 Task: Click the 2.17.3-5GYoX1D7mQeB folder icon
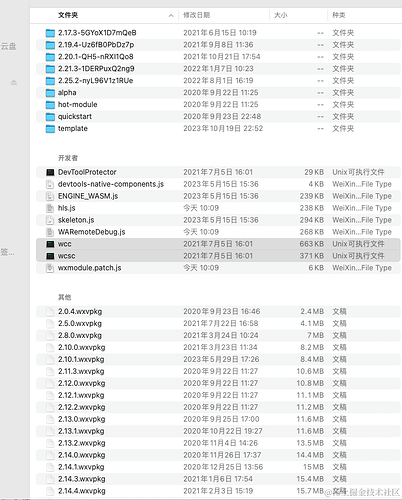coord(50,33)
